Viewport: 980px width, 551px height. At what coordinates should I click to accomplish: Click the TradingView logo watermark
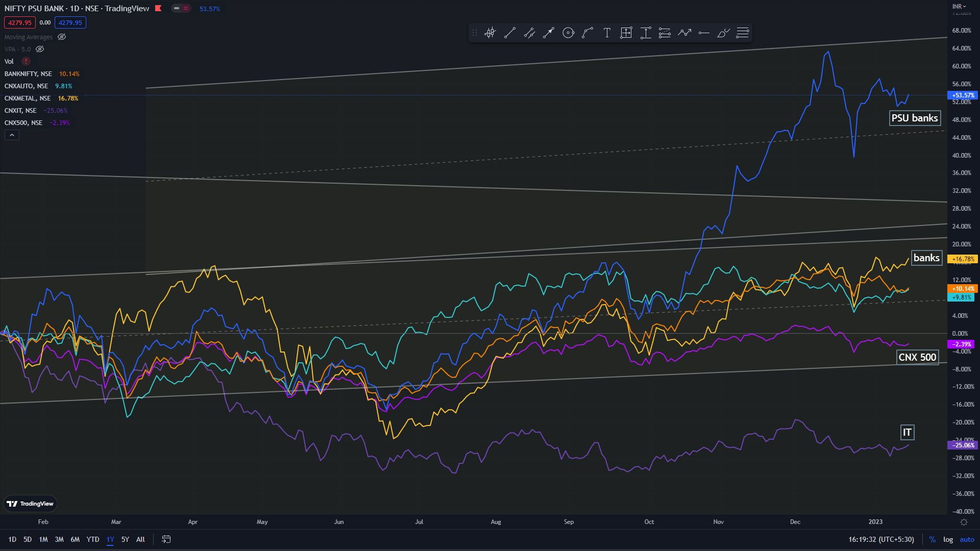(29, 504)
